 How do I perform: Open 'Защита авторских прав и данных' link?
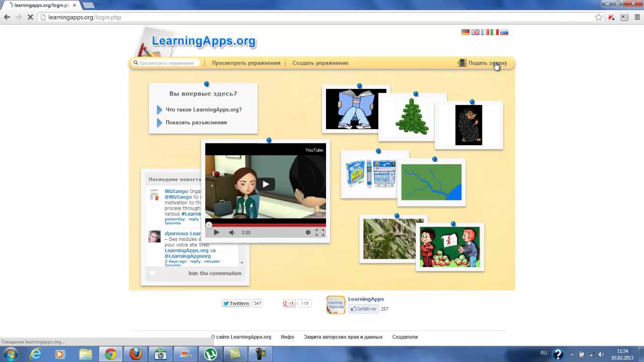point(343,337)
